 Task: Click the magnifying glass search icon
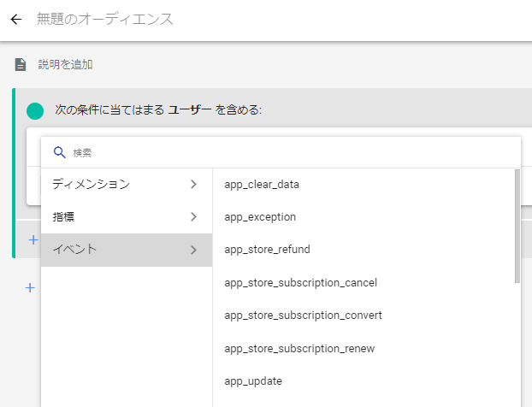click(x=59, y=152)
